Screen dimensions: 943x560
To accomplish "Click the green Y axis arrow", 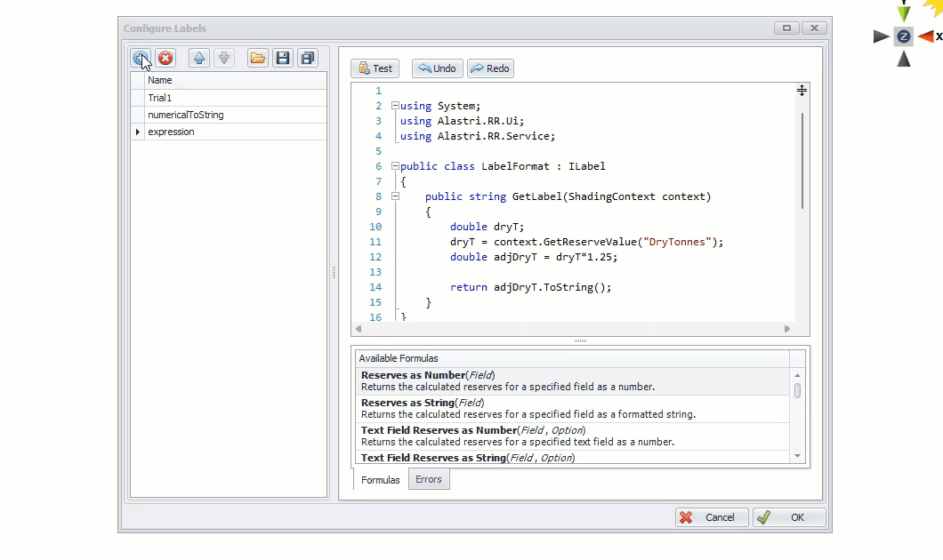I will [x=904, y=12].
